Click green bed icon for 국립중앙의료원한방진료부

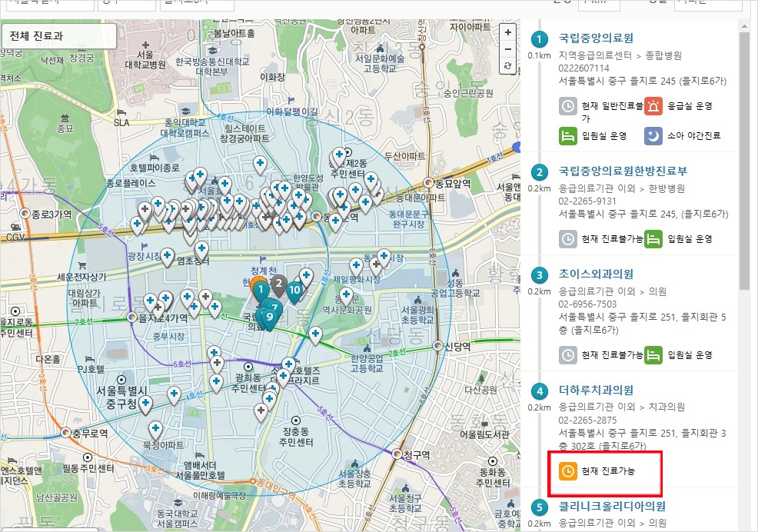tap(653, 239)
